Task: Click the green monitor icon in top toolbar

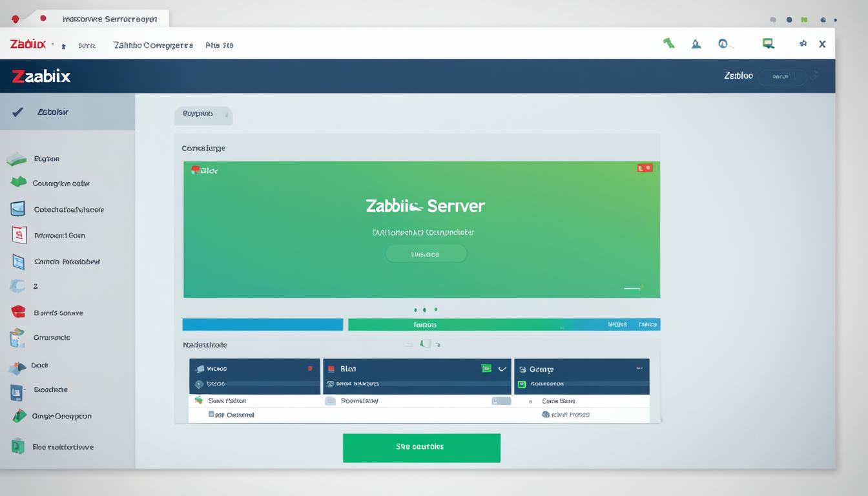Action: (x=768, y=43)
